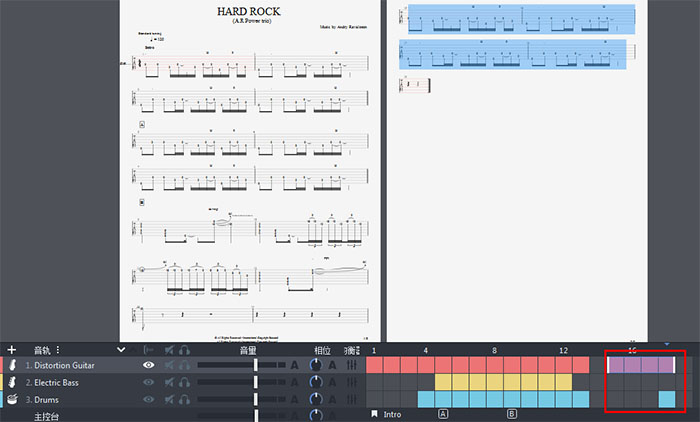The height and width of the screenshot is (422, 700).
Task: Click the Drums instrument icon
Action: [x=12, y=400]
